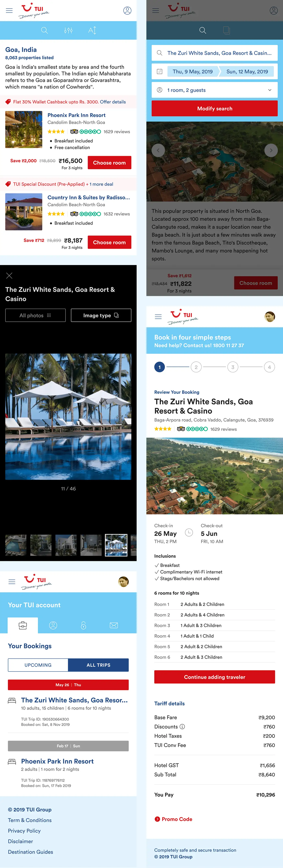Open search in the listing toolbar
This screenshot has height=868, width=283.
click(44, 30)
